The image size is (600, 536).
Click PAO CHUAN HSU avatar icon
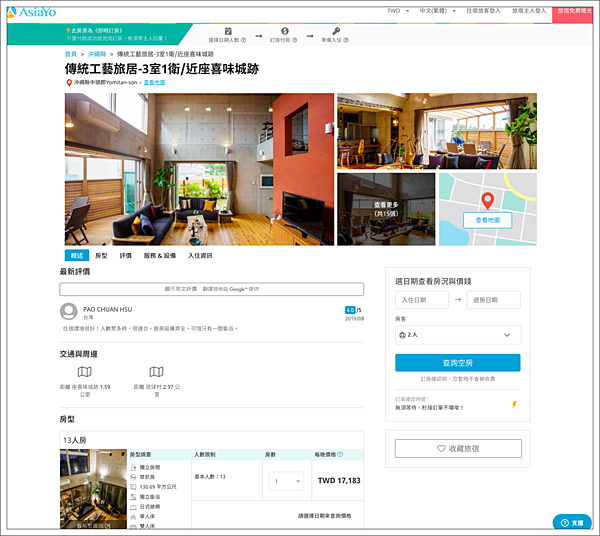coord(69,312)
